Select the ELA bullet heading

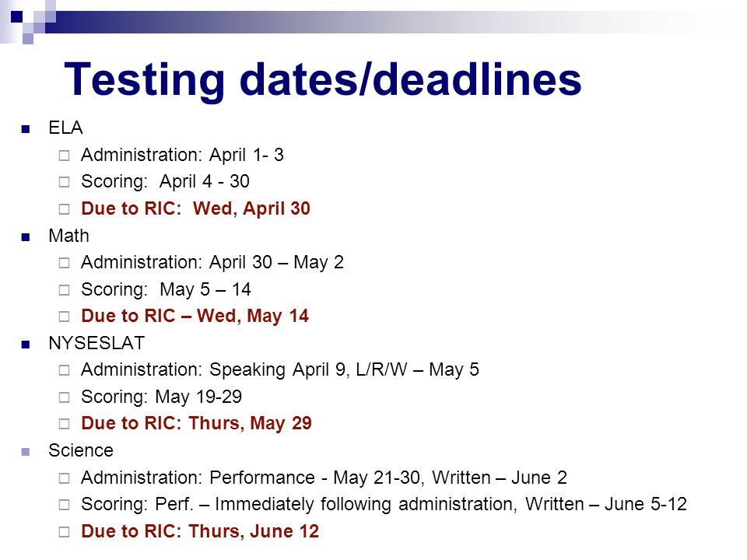(x=65, y=128)
